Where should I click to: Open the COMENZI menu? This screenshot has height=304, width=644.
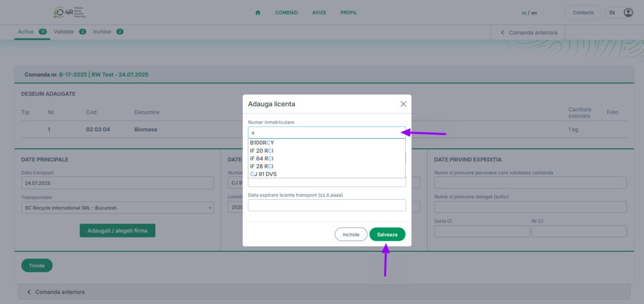[286, 13]
